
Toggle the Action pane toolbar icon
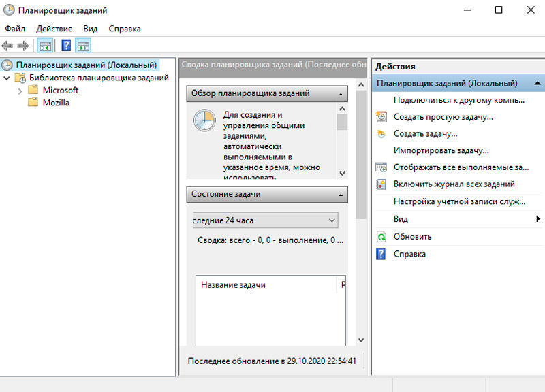coord(83,46)
